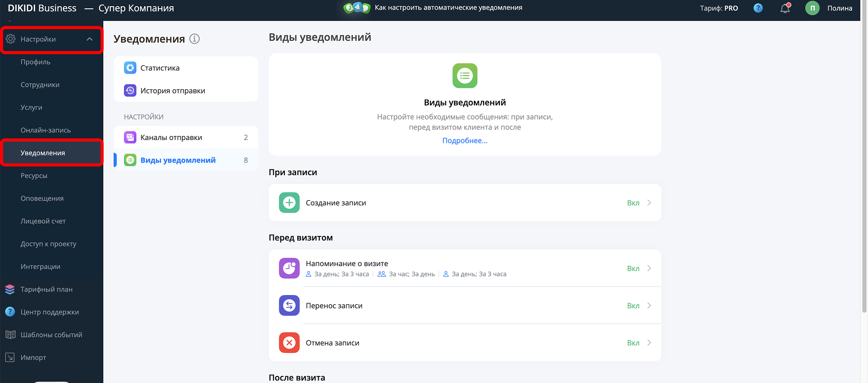Click the Статистика chart icon
The image size is (868, 383).
tap(130, 68)
